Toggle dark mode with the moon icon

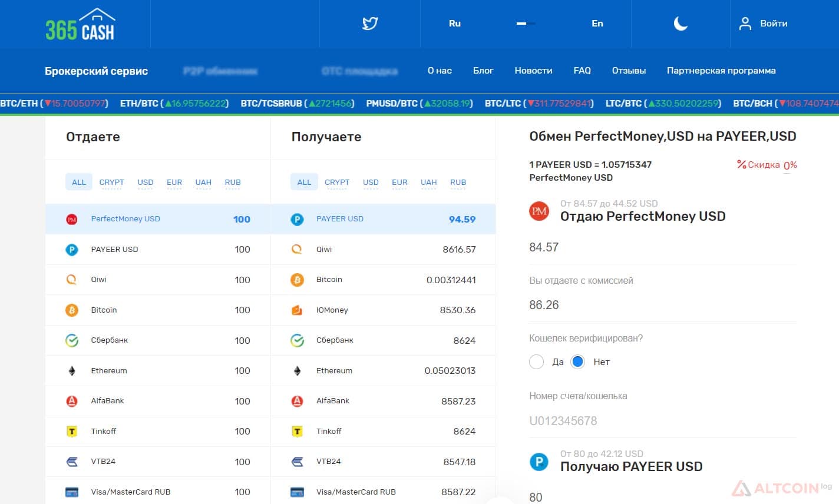click(681, 24)
